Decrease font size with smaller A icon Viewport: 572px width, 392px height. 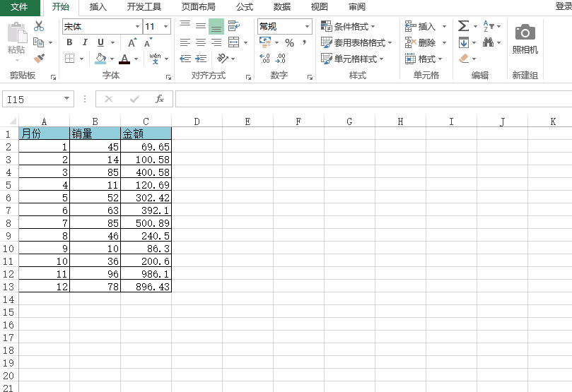[148, 42]
